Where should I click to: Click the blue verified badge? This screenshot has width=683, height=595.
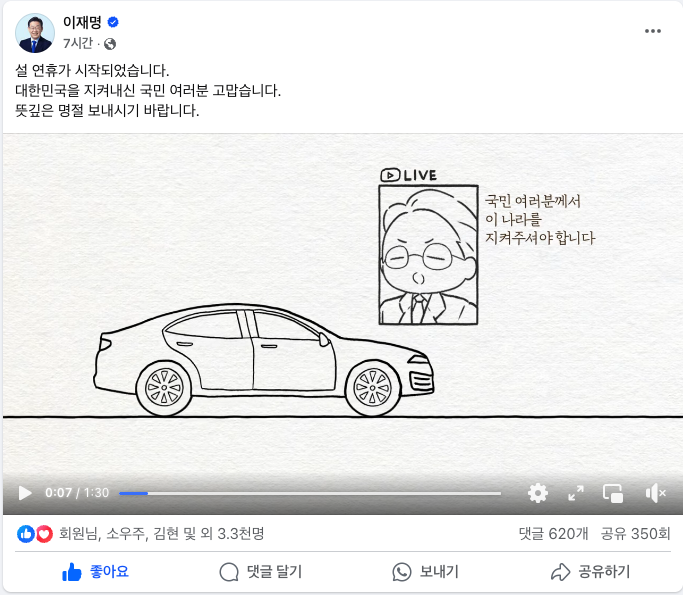coord(113,22)
